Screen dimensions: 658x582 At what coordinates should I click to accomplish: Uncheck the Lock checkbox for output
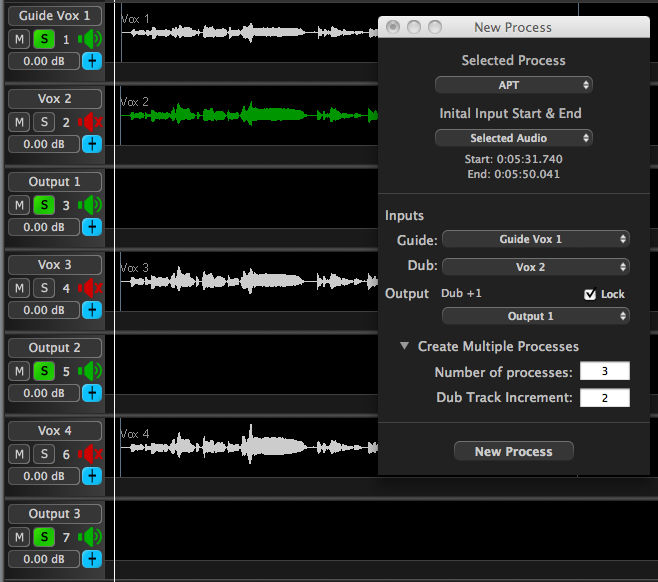click(590, 294)
